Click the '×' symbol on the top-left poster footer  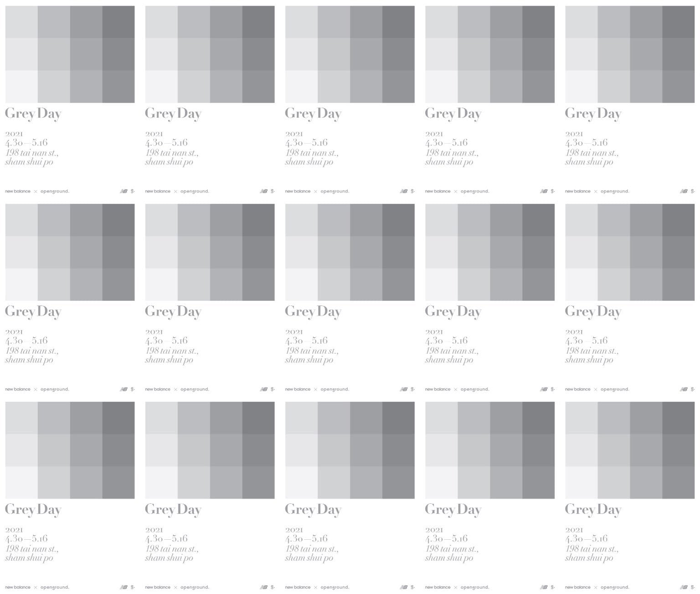coord(36,191)
